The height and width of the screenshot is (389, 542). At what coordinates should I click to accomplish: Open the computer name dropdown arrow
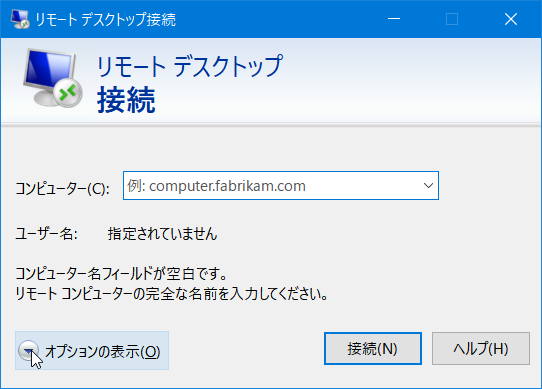pos(428,186)
